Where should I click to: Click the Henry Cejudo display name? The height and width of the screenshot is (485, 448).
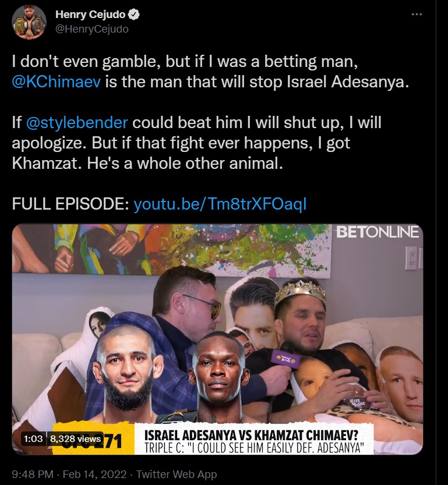coord(90,14)
